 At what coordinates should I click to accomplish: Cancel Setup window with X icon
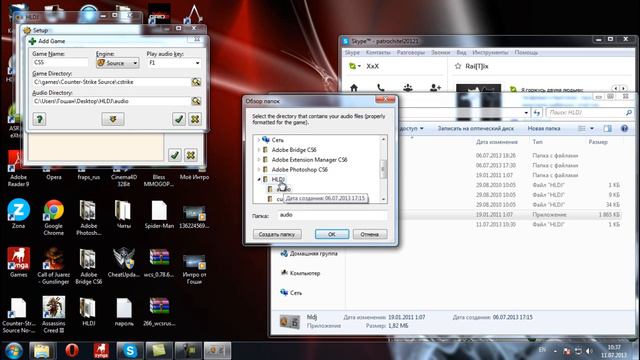coord(191,155)
